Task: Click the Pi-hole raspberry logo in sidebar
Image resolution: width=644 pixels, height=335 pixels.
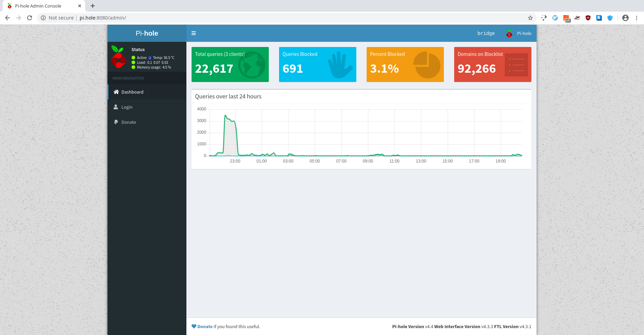Action: coord(118,57)
